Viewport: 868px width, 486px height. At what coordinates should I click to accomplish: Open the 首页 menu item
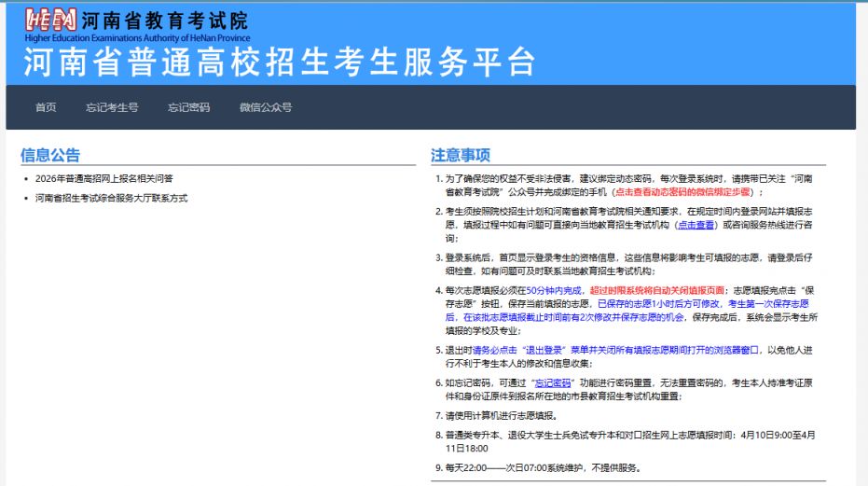tap(46, 107)
